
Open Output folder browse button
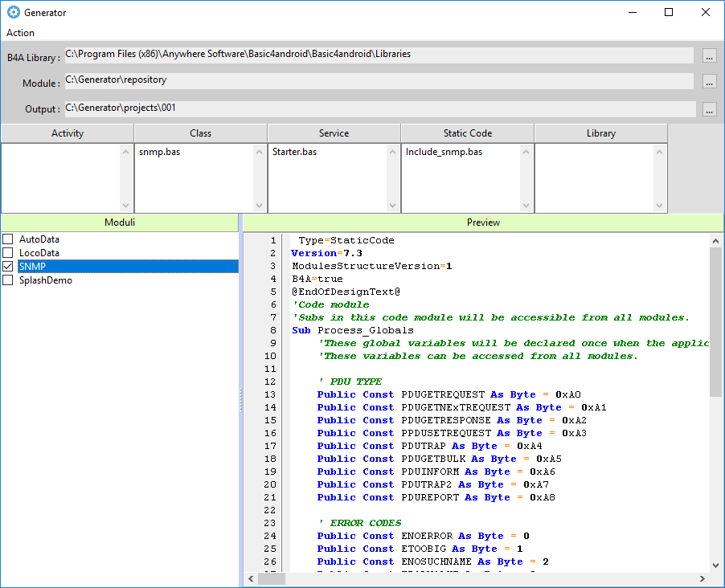(709, 110)
